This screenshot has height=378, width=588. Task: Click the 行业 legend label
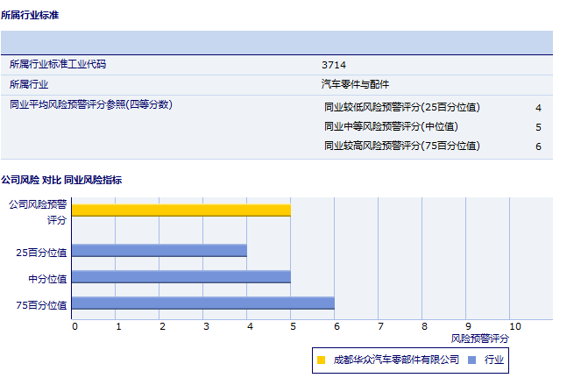click(494, 360)
